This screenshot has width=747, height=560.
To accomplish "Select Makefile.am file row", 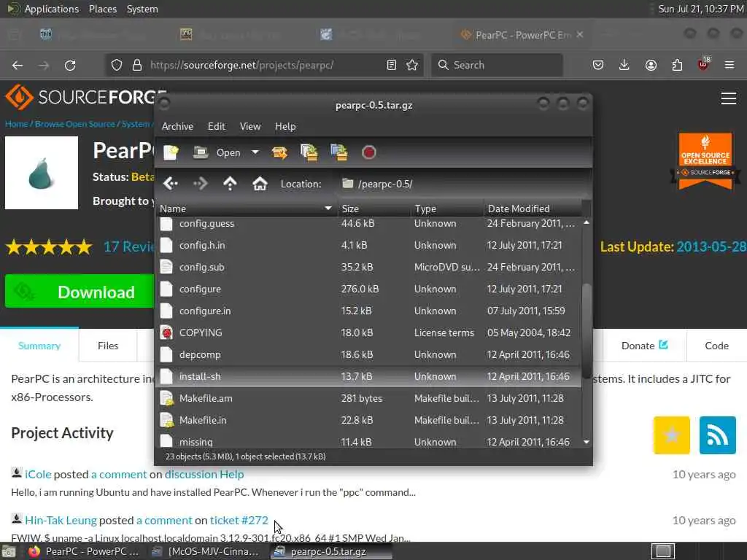I will click(x=368, y=399).
